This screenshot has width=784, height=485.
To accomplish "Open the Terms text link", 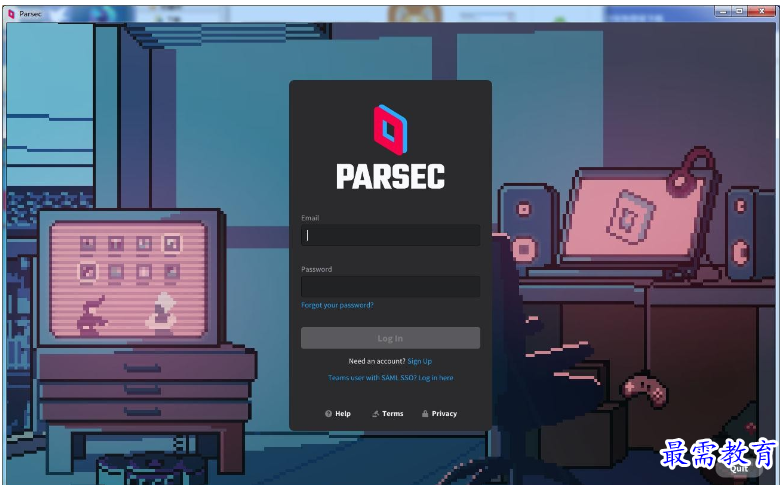I will click(x=392, y=414).
